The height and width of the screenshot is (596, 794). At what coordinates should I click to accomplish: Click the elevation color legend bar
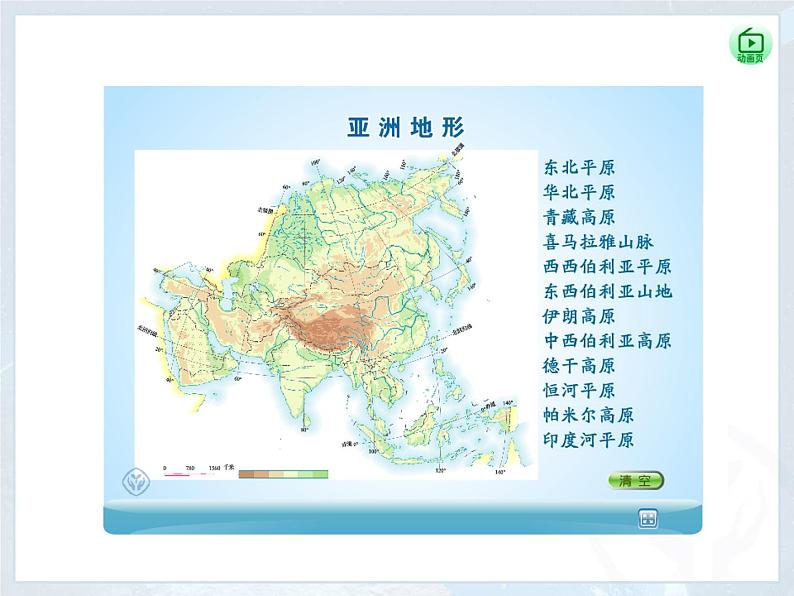283,473
